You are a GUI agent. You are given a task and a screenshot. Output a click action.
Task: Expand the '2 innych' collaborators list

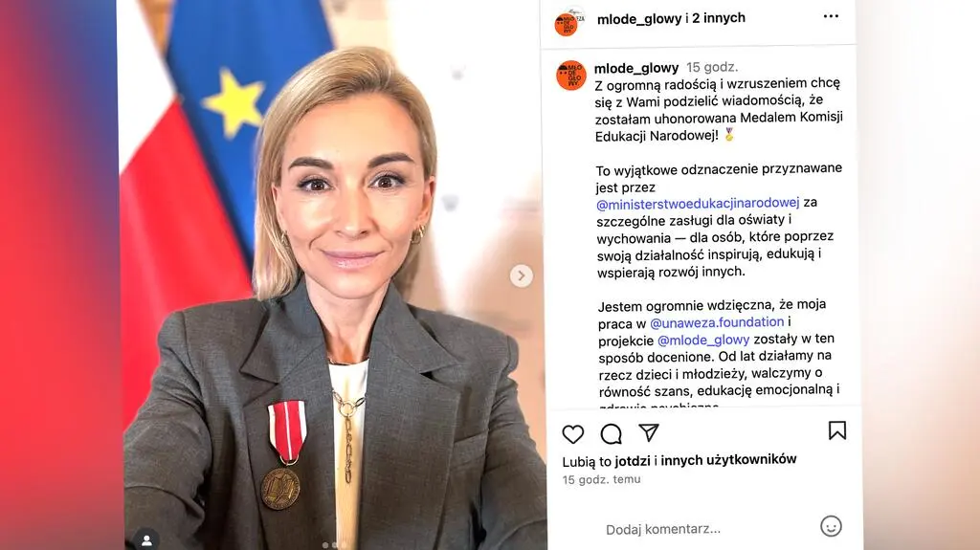click(719, 18)
